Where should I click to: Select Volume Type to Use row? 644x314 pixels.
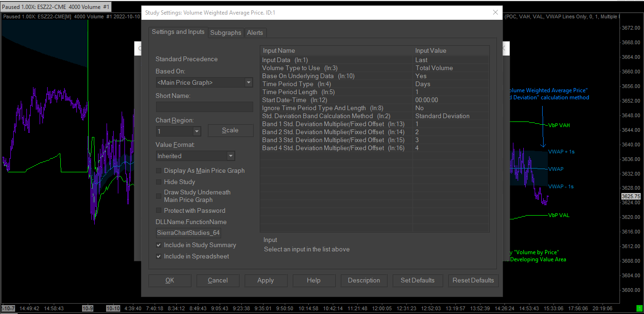coord(375,68)
